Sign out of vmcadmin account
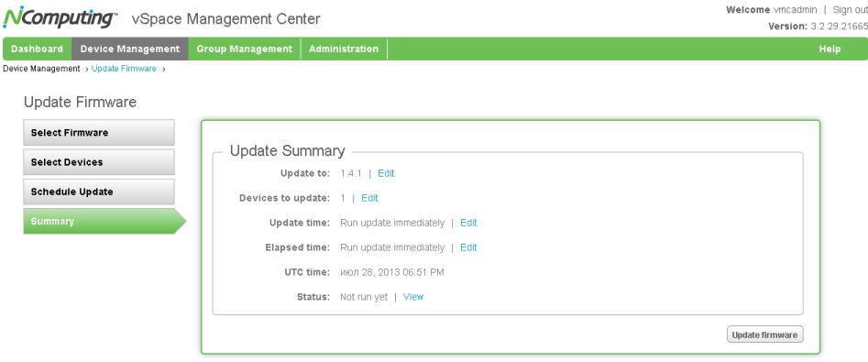This screenshot has height=362, width=868. [850, 9]
